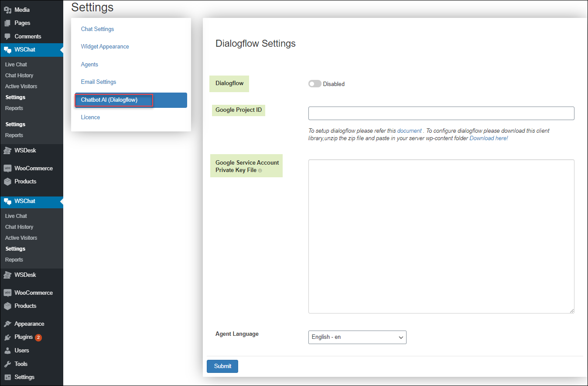Viewport: 588px width, 386px height.
Task: Select the Chatbot AI (Dialogflow) tab
Action: [131, 100]
